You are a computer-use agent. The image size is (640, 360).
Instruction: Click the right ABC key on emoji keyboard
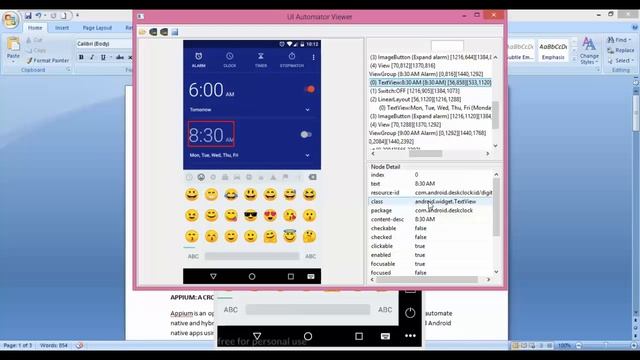pos(311,256)
